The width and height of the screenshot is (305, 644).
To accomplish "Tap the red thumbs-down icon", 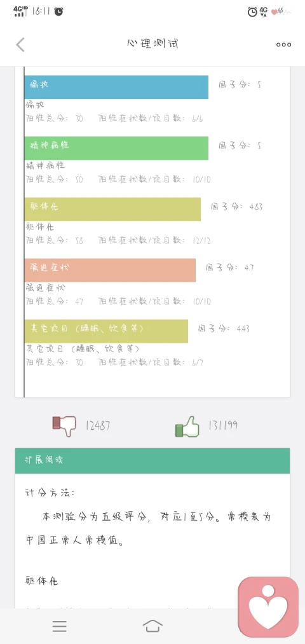I will click(x=64, y=425).
